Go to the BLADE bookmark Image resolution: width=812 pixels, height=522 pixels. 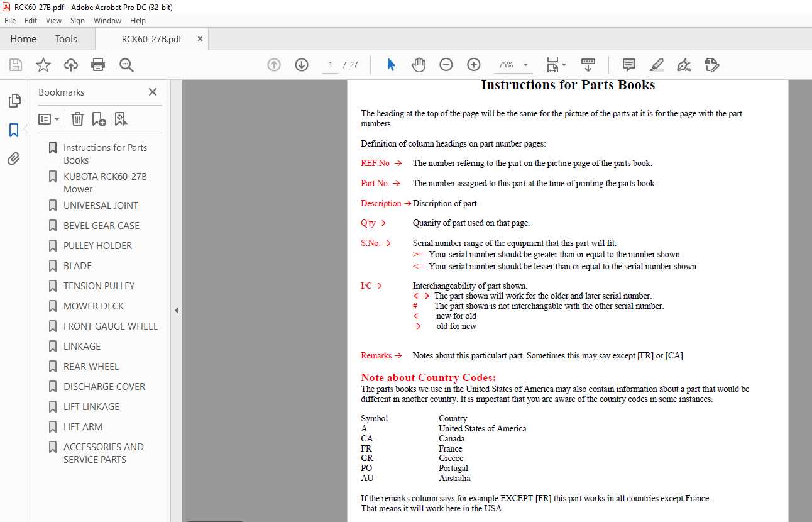[77, 265]
